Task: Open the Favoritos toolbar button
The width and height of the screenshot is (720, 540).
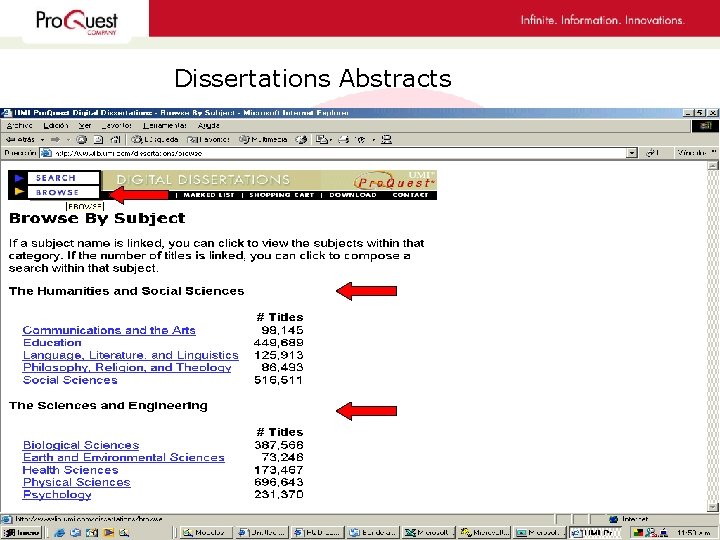Action: [208, 140]
